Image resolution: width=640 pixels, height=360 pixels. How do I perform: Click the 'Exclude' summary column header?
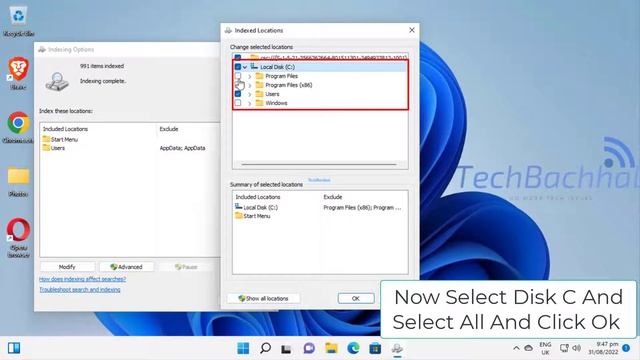(x=333, y=197)
